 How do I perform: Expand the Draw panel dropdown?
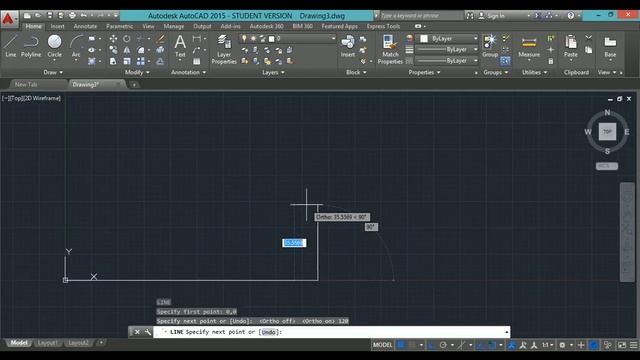coord(53,72)
